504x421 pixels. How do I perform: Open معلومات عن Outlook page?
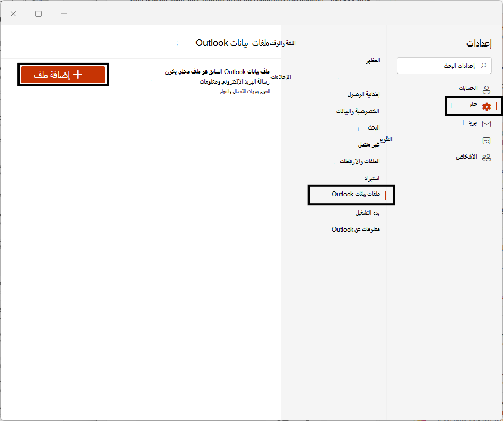(x=356, y=230)
